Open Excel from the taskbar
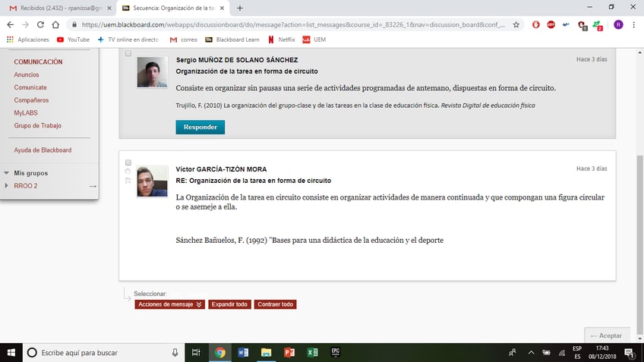644x362 pixels. [x=313, y=353]
